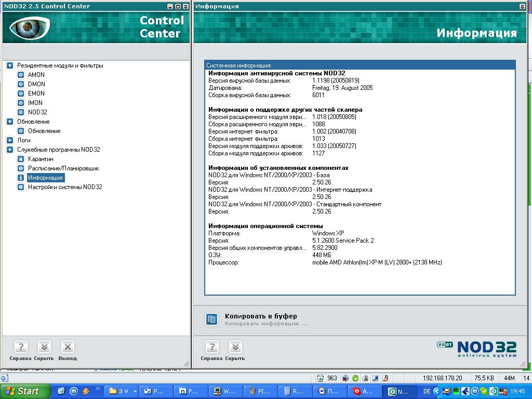Viewport: 532px width, 399px height.
Task: Select the IMON module in the tree
Action: point(35,103)
